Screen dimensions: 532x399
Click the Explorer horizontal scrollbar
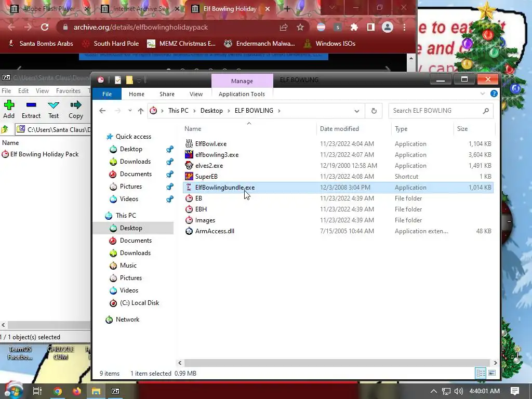(x=337, y=363)
